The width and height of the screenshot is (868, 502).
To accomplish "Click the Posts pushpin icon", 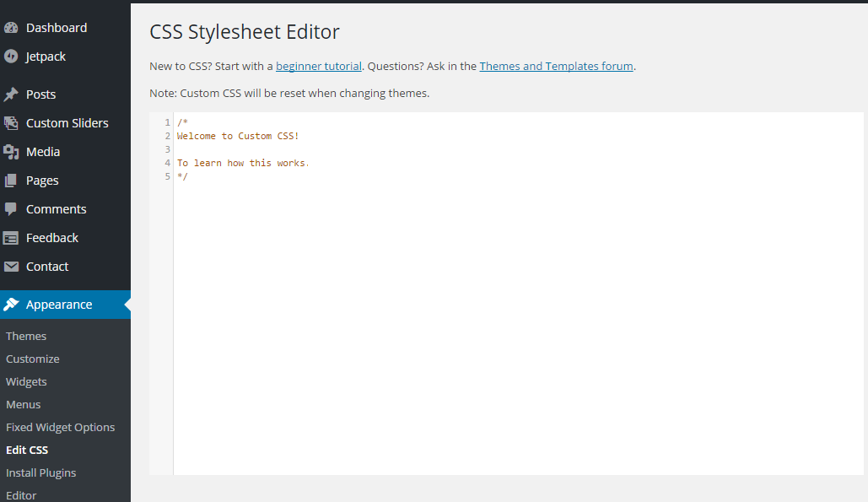I will click(10, 94).
